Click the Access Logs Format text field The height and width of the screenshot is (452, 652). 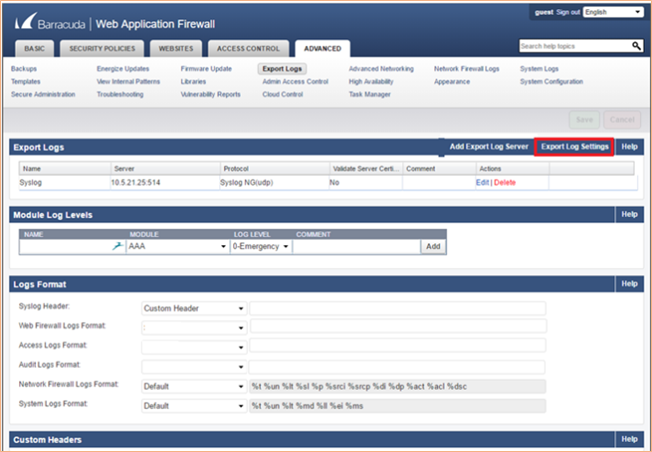coord(398,346)
